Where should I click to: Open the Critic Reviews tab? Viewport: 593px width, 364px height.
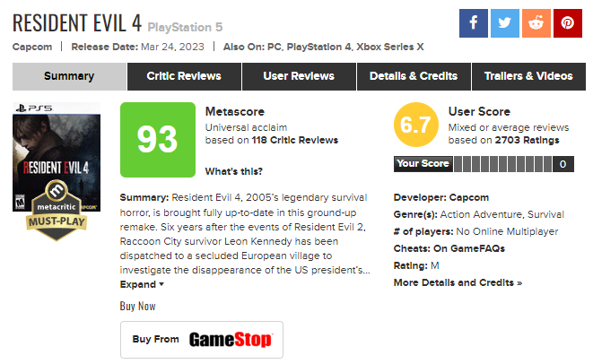184,76
